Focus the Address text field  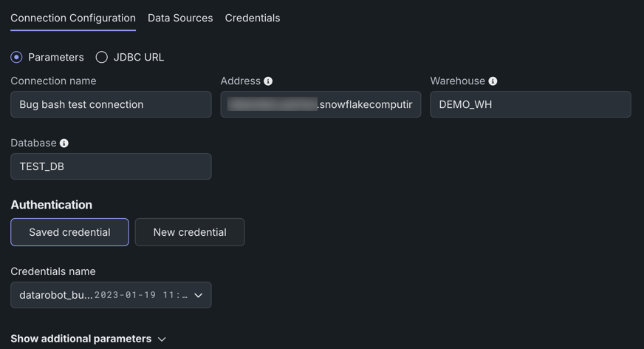click(x=321, y=104)
